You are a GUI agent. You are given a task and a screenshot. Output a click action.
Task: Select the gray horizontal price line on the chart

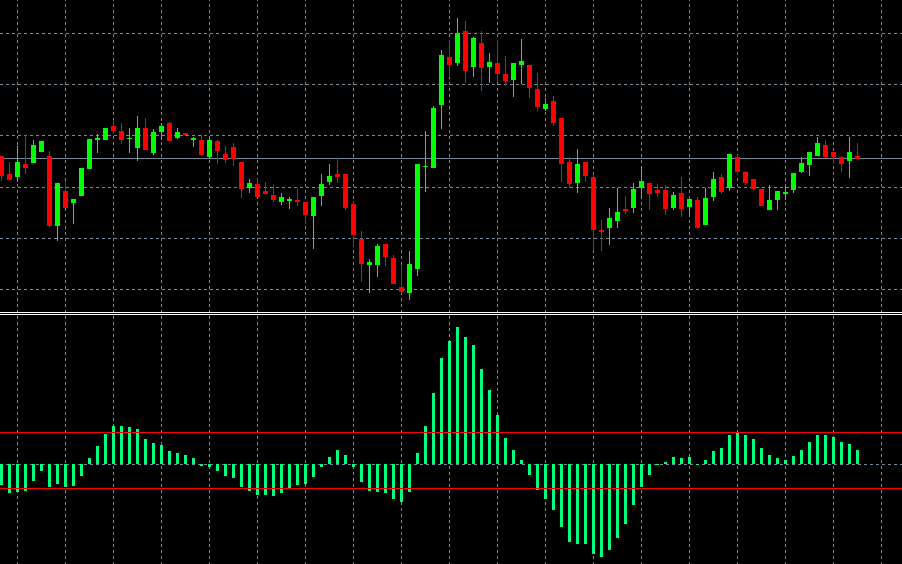(451, 158)
